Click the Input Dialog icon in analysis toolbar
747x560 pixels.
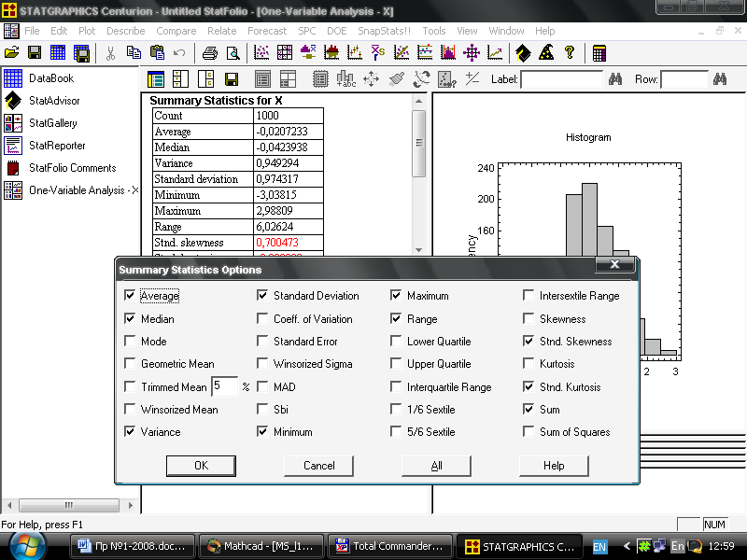pyautogui.click(x=156, y=79)
